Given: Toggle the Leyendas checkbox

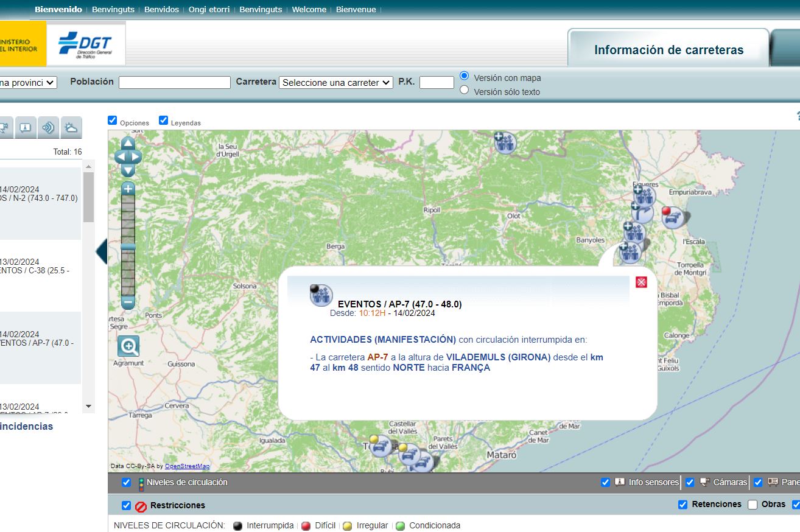Looking at the screenshot, I should (163, 121).
